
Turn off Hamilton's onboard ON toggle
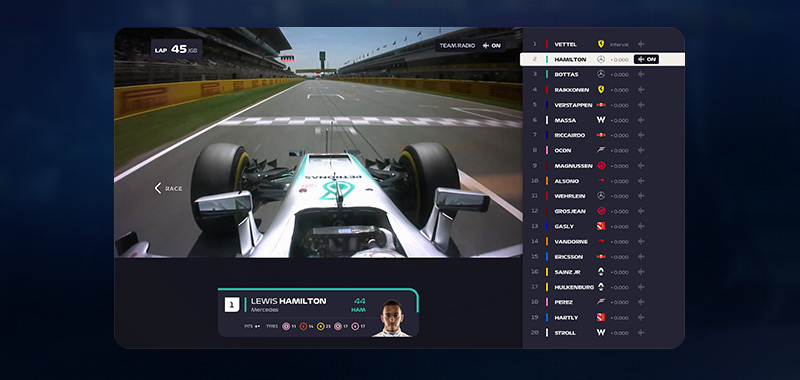click(646, 59)
